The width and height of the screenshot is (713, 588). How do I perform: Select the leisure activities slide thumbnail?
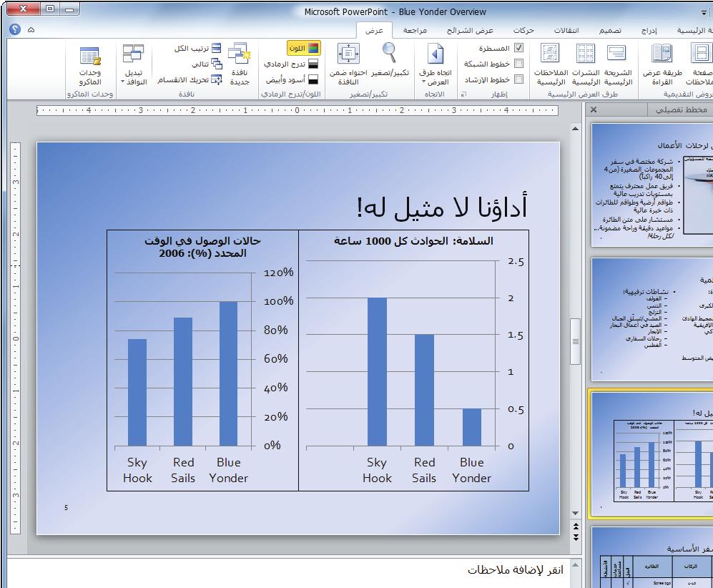[x=651, y=319]
